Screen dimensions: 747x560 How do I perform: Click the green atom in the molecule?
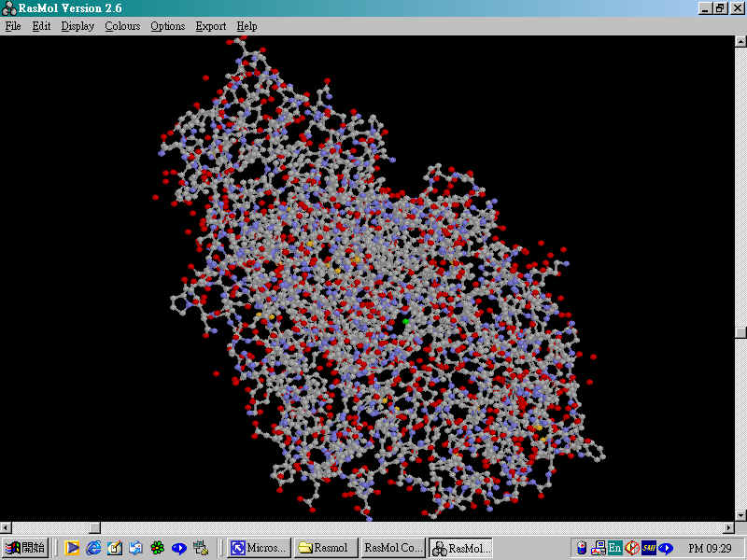pos(405,321)
